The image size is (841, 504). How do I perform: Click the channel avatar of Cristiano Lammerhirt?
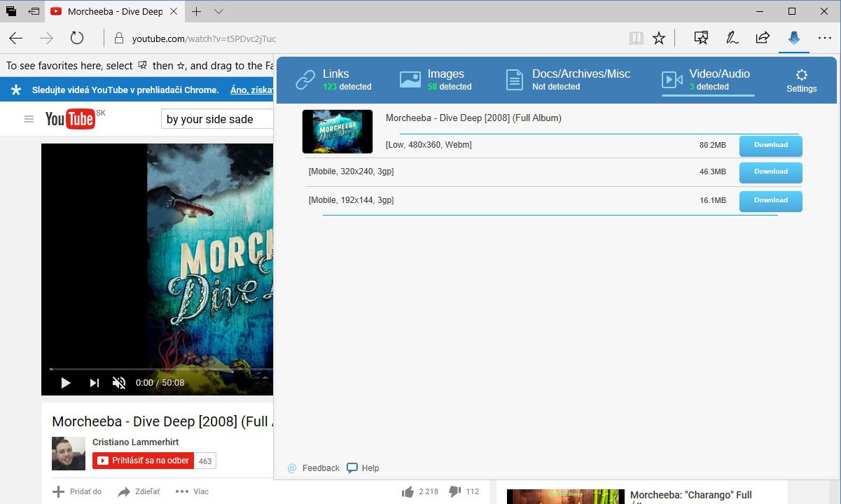coord(69,454)
